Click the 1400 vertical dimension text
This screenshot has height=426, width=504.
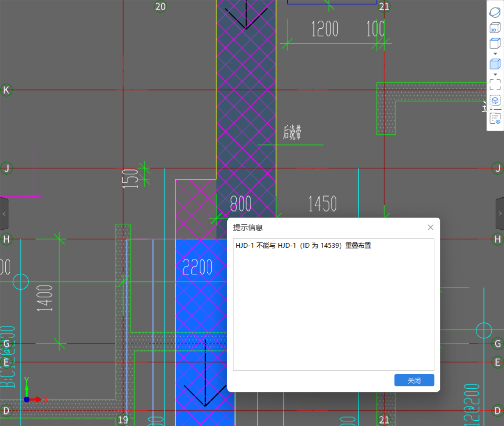45,298
